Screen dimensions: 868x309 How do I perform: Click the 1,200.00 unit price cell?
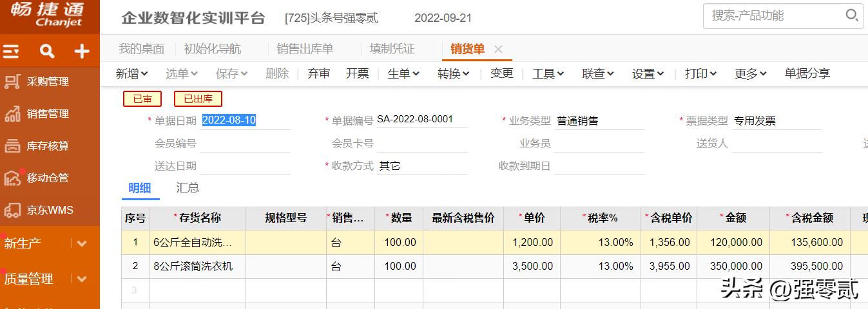(532, 243)
